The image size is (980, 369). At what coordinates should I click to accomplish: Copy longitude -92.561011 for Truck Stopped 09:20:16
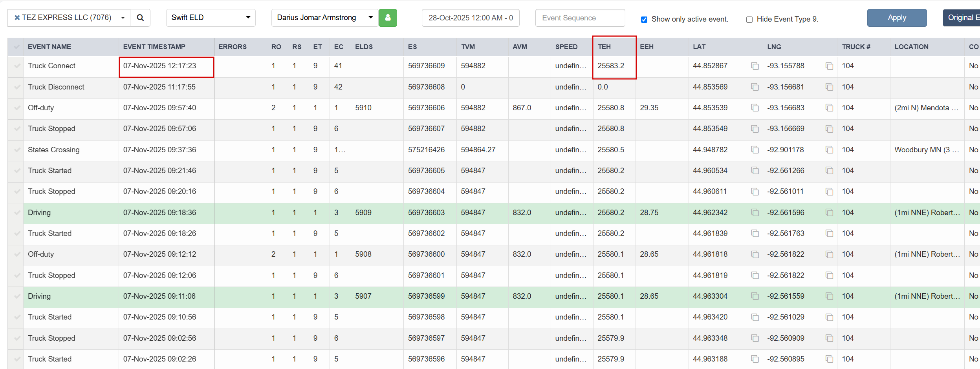coord(829,192)
